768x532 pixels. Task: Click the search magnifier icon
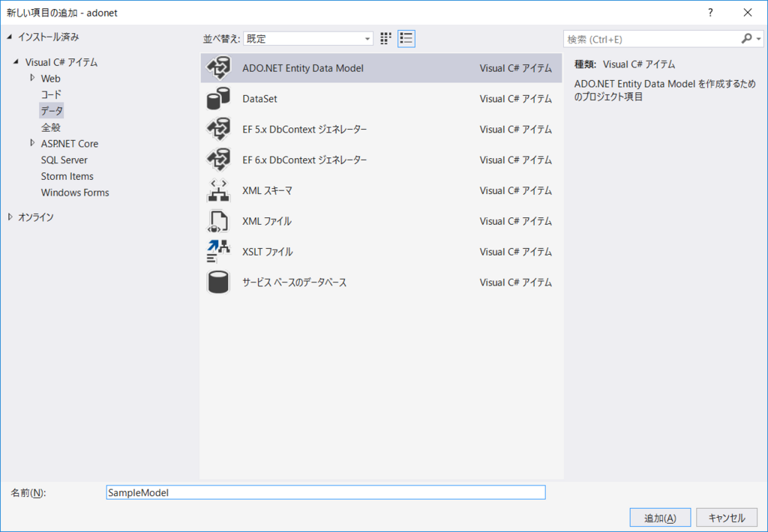(746, 39)
